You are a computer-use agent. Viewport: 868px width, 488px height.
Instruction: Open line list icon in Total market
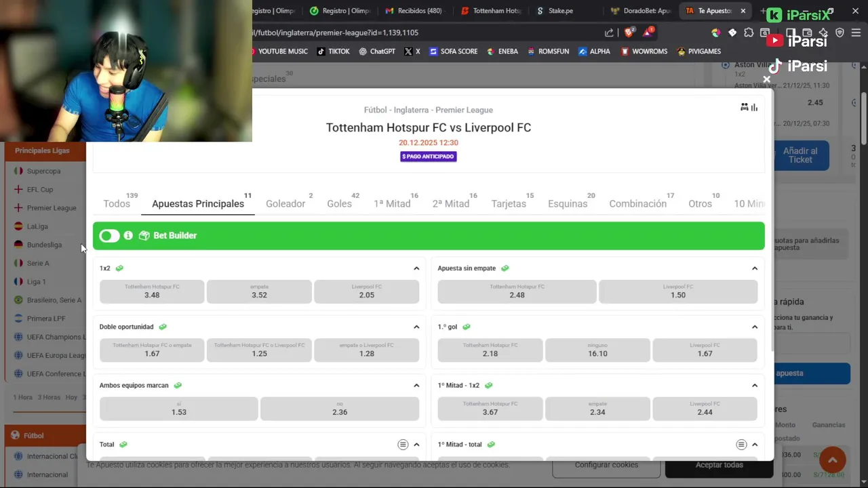(x=403, y=445)
